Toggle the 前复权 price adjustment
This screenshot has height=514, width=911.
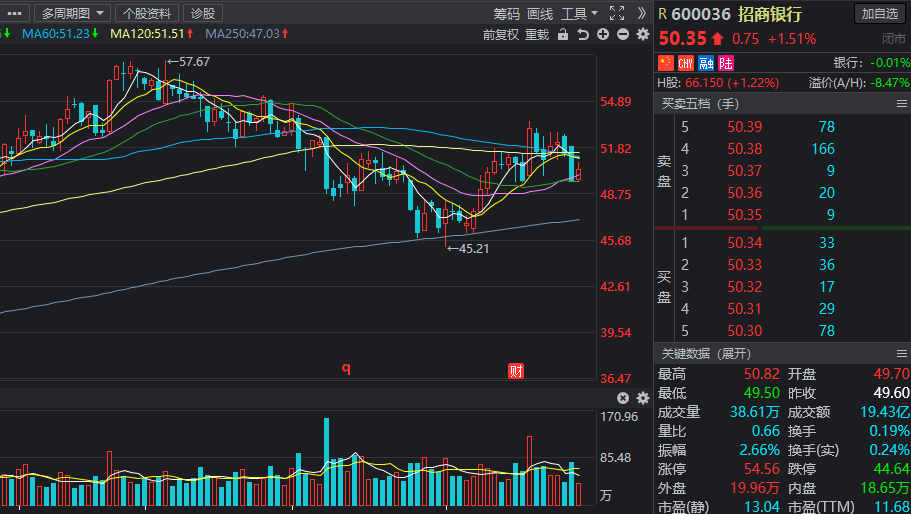point(500,34)
